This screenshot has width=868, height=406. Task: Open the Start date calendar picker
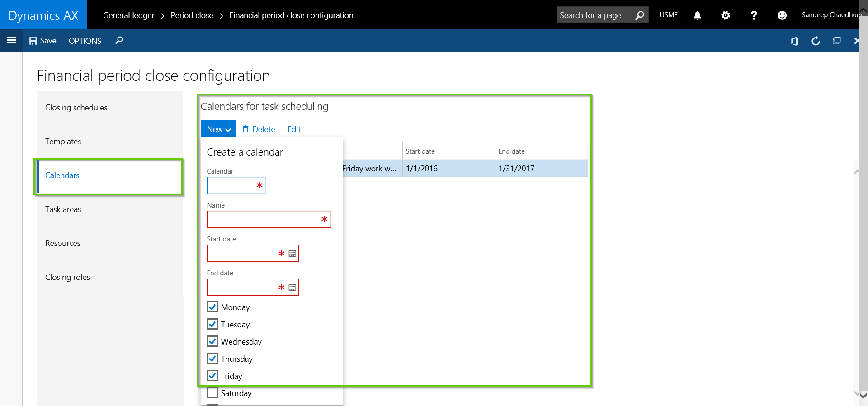(x=292, y=254)
